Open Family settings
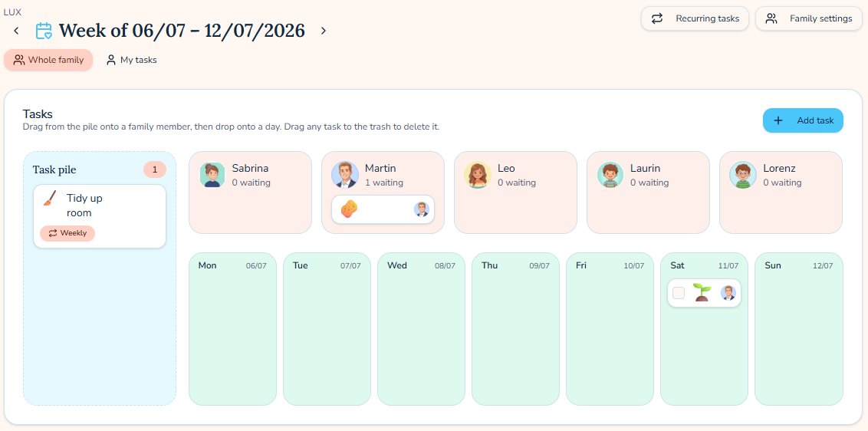 coord(808,18)
